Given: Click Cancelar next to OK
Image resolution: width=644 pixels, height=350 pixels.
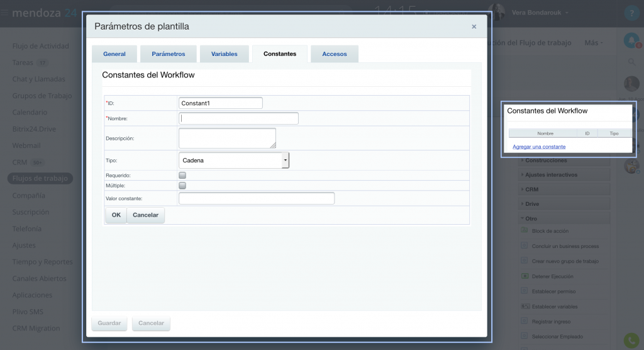Looking at the screenshot, I should [145, 215].
